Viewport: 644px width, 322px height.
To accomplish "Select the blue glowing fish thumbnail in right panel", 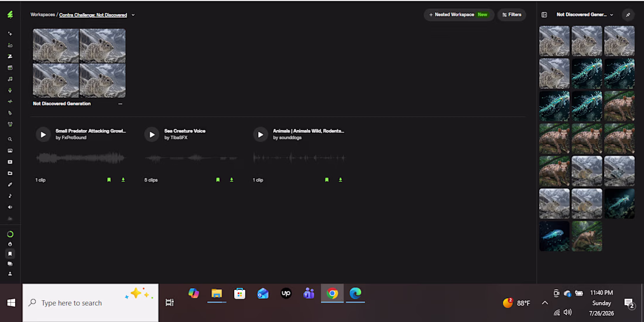I will [554, 236].
